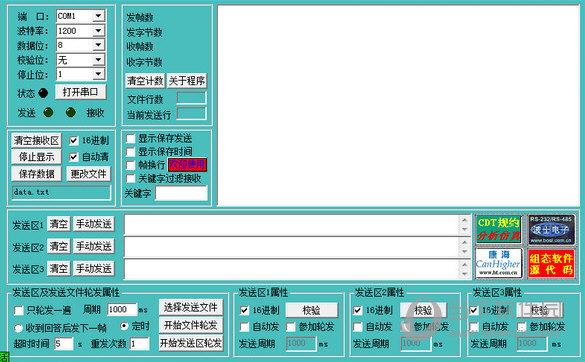Image resolution: width=585 pixels, height=362 pixels.
Task: Enable 显示保存时间 checkbox
Action: pyautogui.click(x=130, y=152)
